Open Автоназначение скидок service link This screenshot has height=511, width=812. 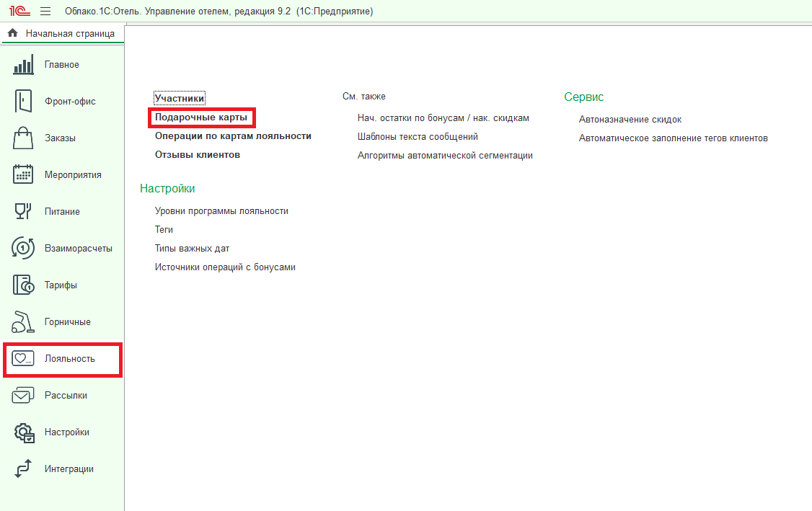pos(630,120)
